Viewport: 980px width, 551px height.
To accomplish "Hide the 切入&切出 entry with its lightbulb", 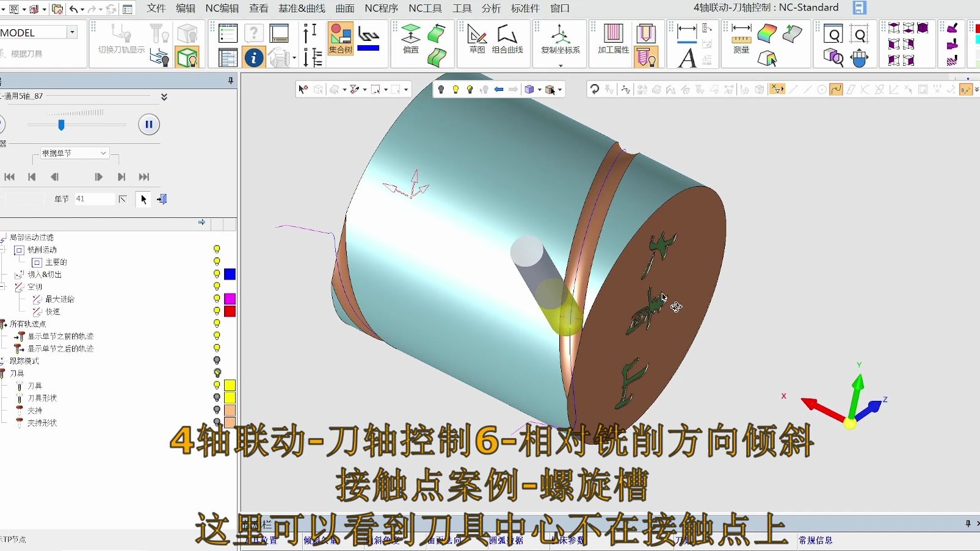I will tap(217, 274).
